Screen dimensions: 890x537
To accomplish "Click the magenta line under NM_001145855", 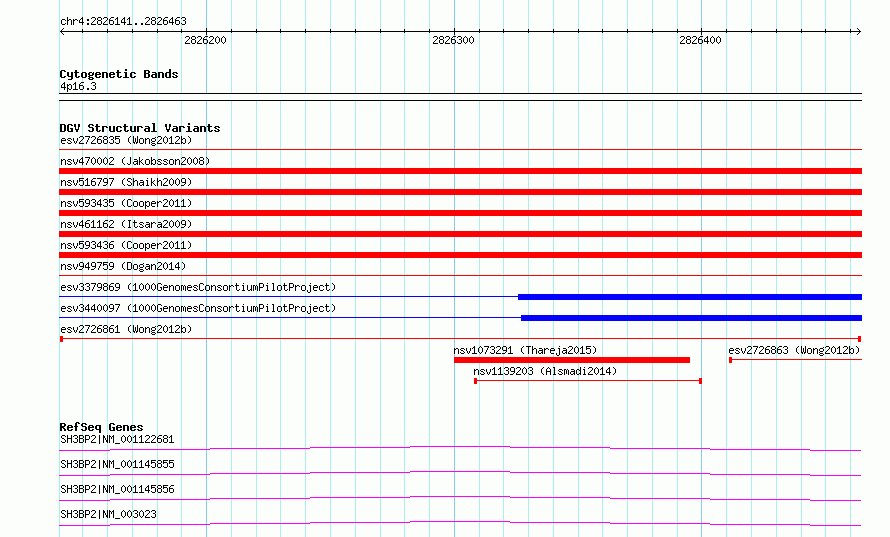I will click(x=460, y=473).
